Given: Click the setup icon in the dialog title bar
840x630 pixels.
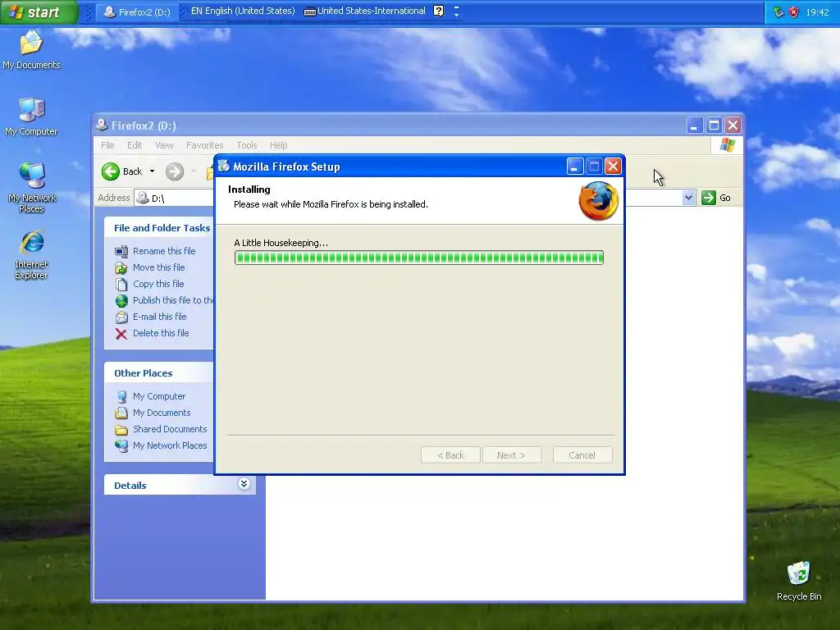Looking at the screenshot, I should [x=223, y=166].
